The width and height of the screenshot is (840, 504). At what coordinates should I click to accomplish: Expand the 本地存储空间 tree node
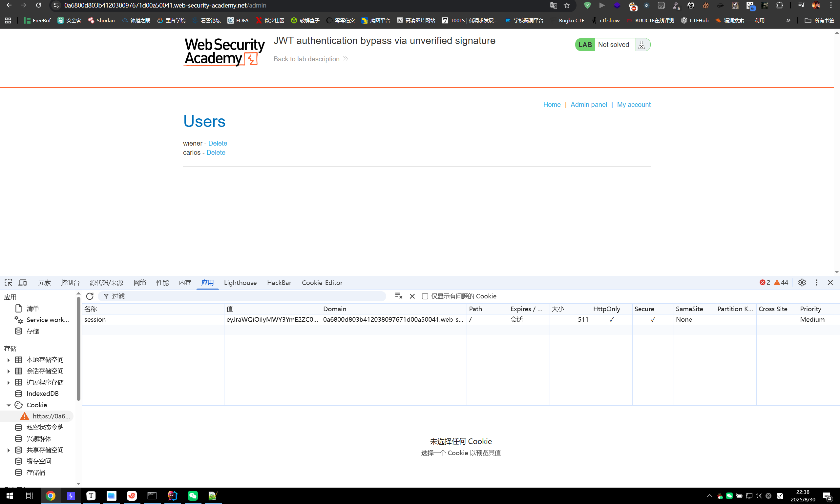(x=9, y=360)
